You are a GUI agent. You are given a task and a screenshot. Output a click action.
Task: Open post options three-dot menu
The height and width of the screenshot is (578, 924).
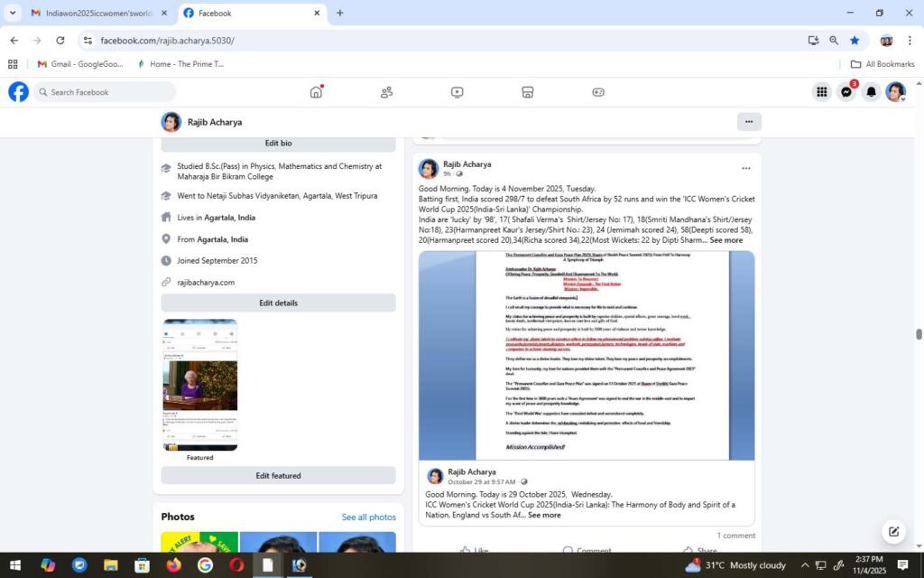pyautogui.click(x=745, y=169)
